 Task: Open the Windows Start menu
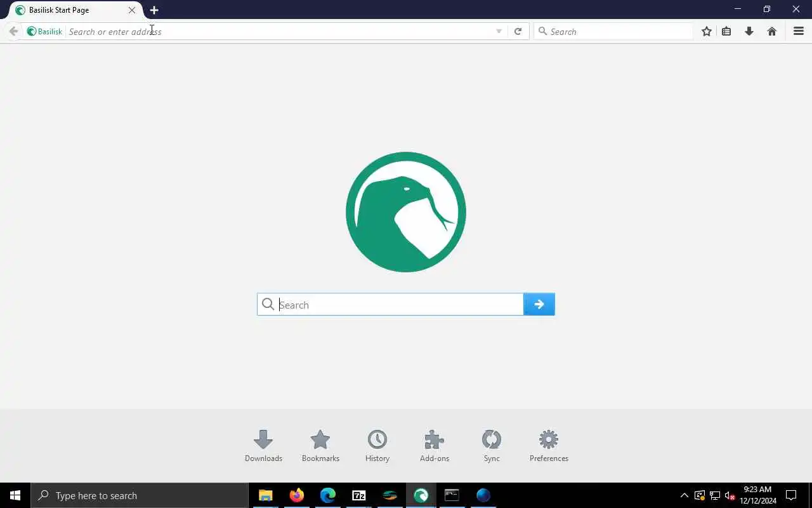(15, 495)
